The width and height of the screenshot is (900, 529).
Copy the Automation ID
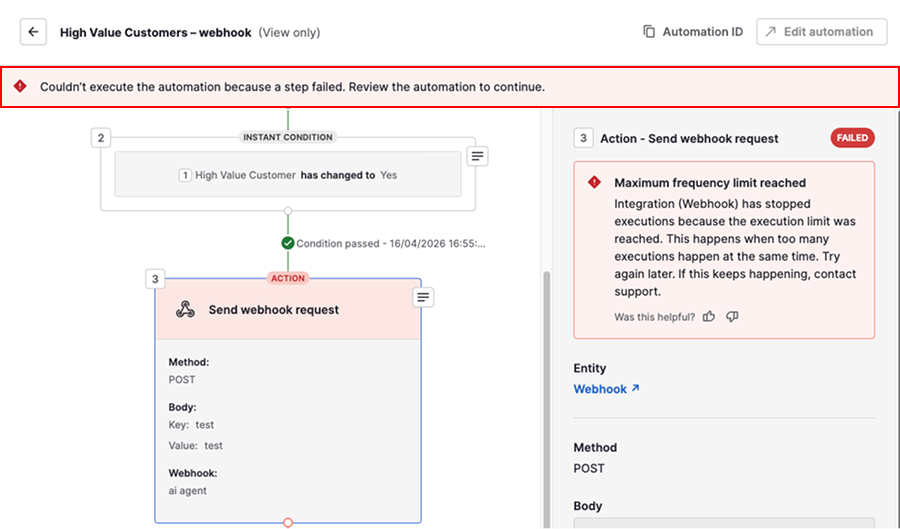(x=693, y=32)
